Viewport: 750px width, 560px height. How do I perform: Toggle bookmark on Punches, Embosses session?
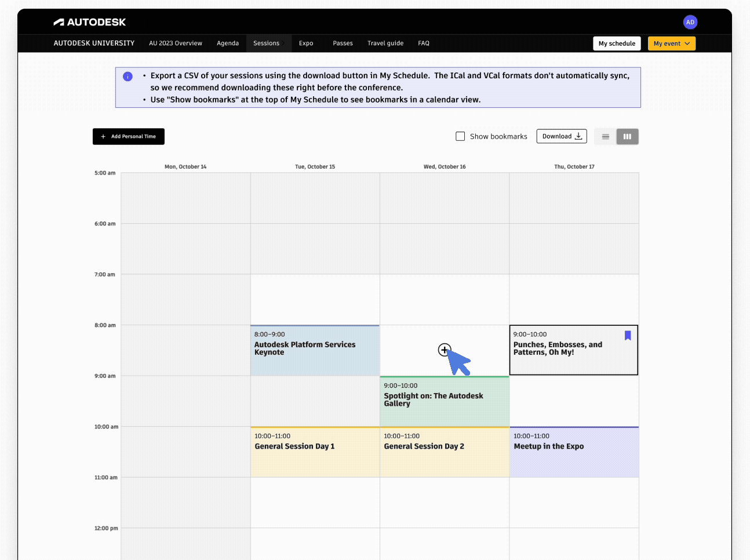[628, 336]
